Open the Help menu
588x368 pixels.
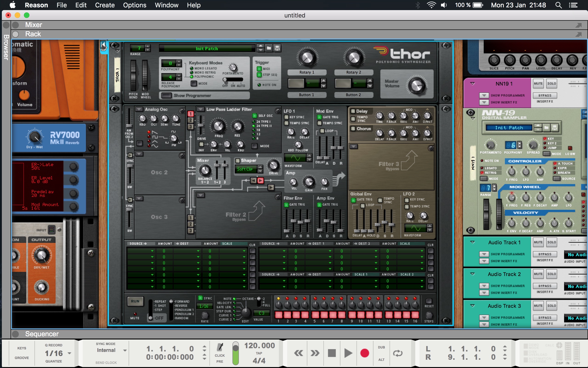(194, 5)
